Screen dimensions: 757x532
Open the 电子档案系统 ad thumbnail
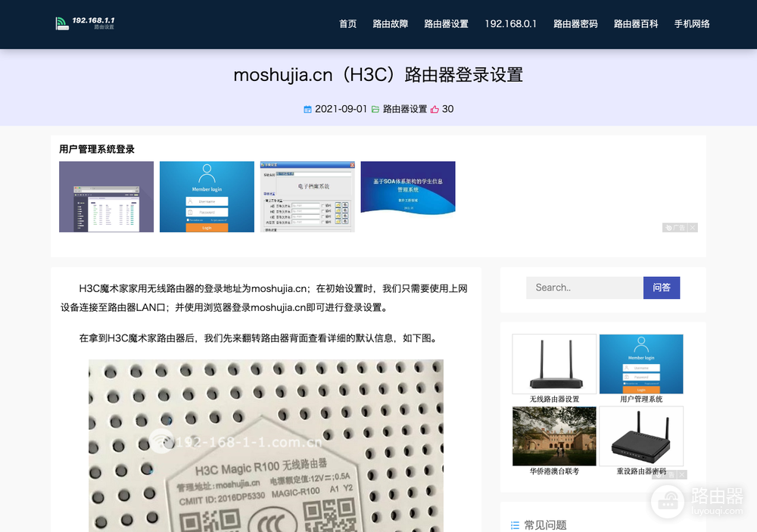point(307,197)
